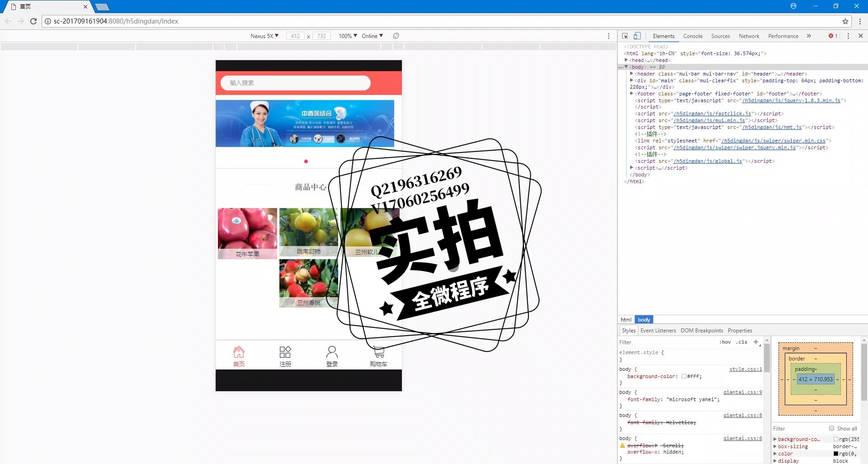
Task: Click the overflow warning triangle icon
Action: (622, 445)
